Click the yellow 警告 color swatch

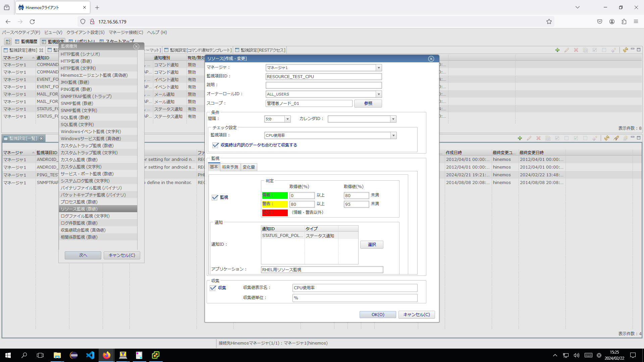pos(275,204)
